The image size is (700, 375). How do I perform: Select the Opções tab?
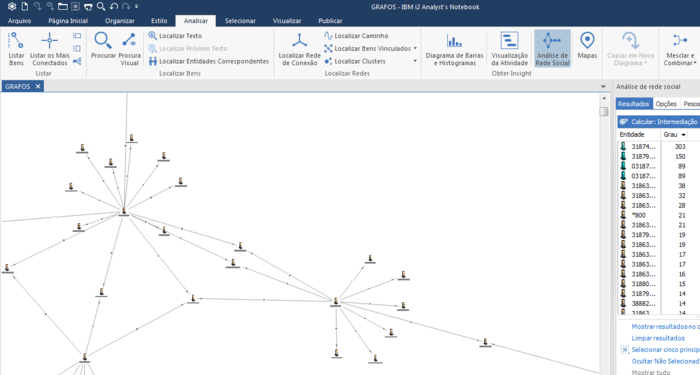pyautogui.click(x=666, y=104)
